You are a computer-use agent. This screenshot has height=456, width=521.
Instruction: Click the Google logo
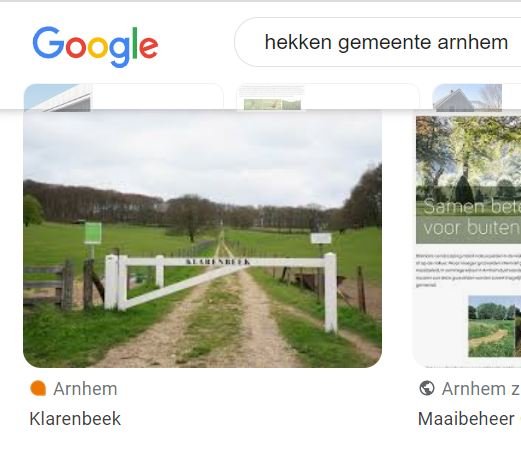click(95, 46)
